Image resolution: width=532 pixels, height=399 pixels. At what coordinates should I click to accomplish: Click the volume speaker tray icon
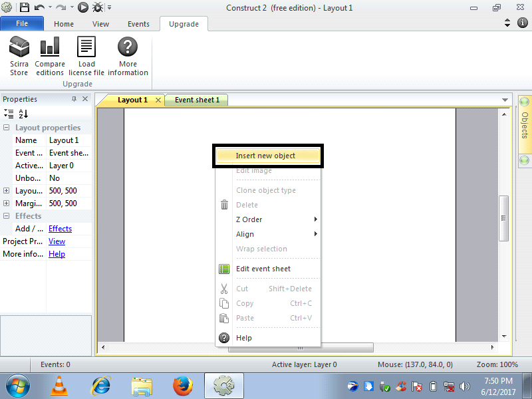point(464,386)
